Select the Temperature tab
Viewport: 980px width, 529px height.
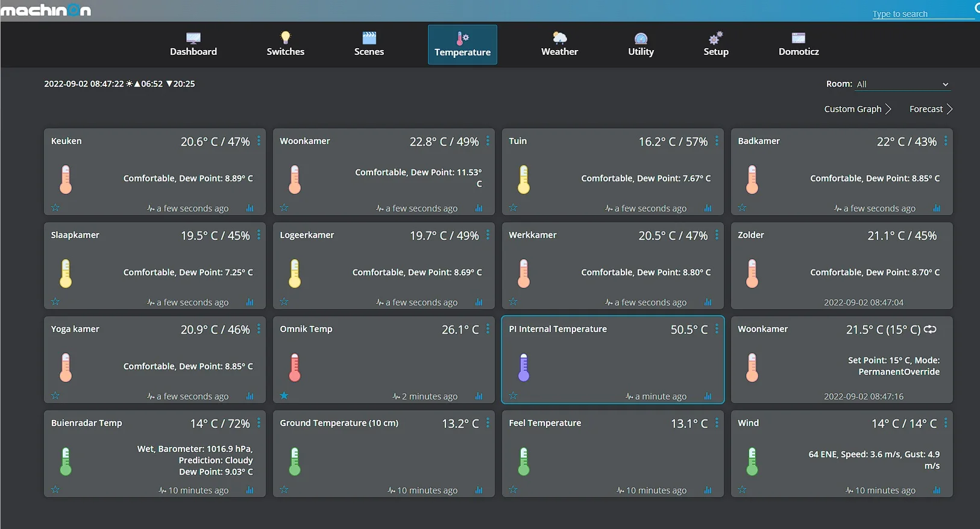462,45
